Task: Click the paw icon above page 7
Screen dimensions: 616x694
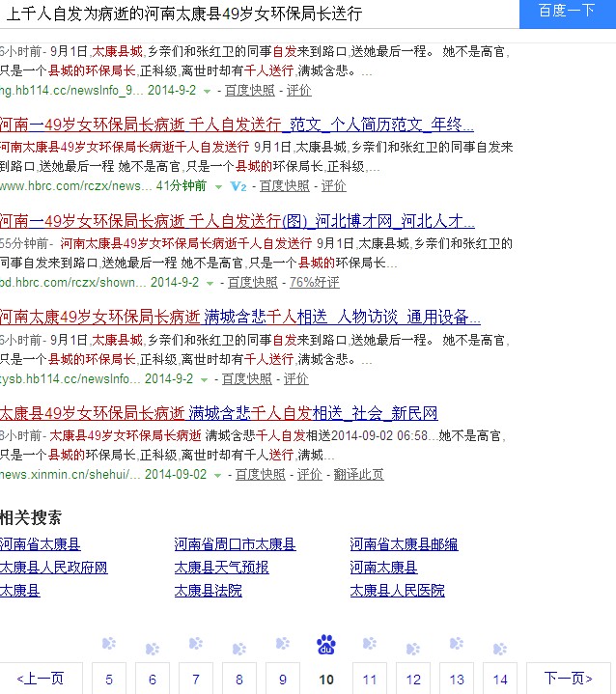Action: coord(196,643)
